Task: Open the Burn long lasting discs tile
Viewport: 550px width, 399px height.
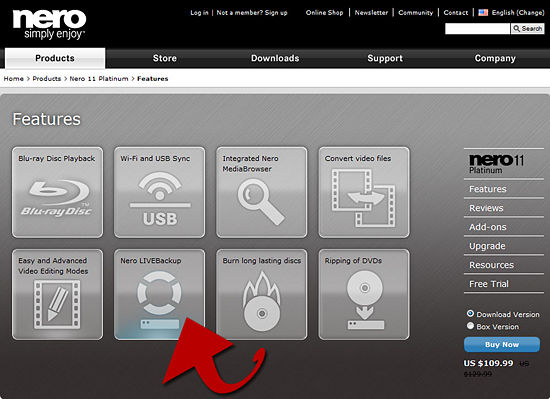Action: click(262, 295)
